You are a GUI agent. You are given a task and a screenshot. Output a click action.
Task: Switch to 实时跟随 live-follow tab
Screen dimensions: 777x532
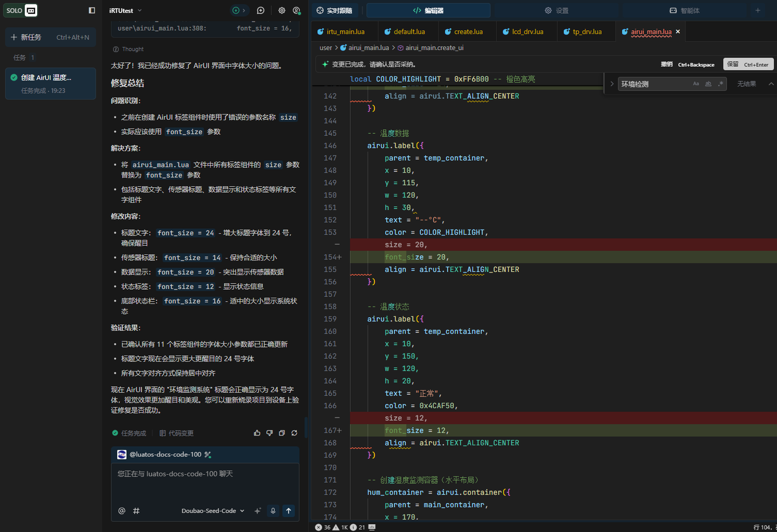click(x=335, y=10)
